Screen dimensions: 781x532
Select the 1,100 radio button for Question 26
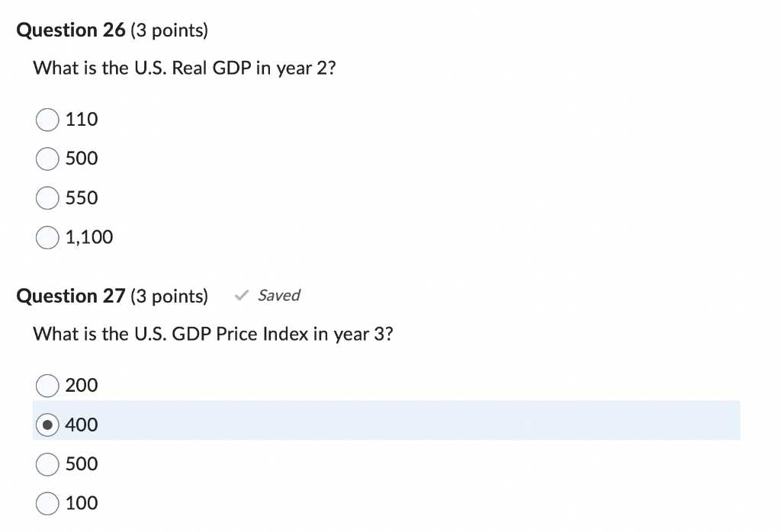coord(47,237)
